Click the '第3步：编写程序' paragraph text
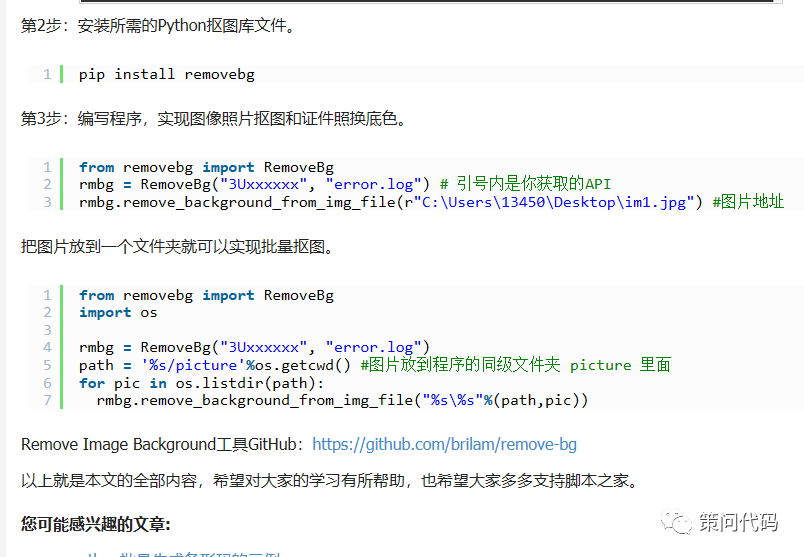This screenshot has width=804, height=557. (214, 118)
